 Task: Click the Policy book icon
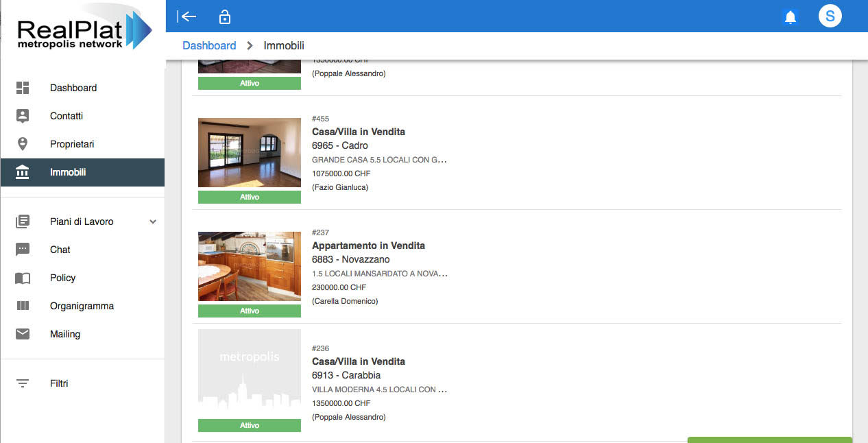pos(23,278)
